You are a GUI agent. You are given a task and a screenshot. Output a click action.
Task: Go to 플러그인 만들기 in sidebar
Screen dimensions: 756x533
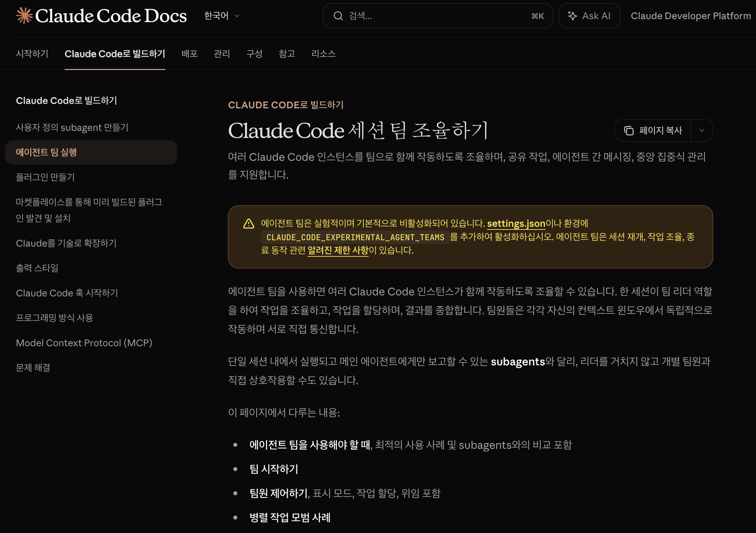(x=45, y=177)
